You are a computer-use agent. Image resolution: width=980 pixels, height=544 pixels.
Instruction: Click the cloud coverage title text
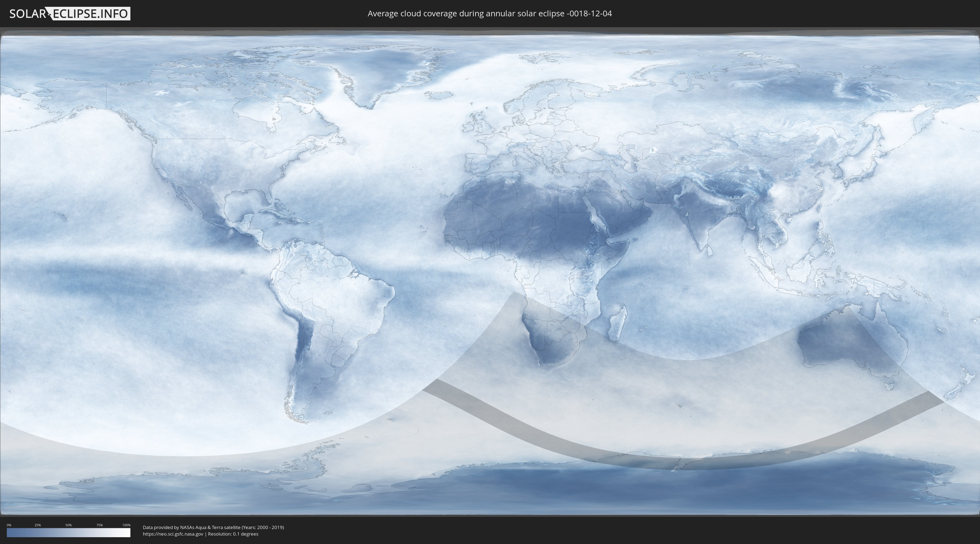[x=490, y=14]
